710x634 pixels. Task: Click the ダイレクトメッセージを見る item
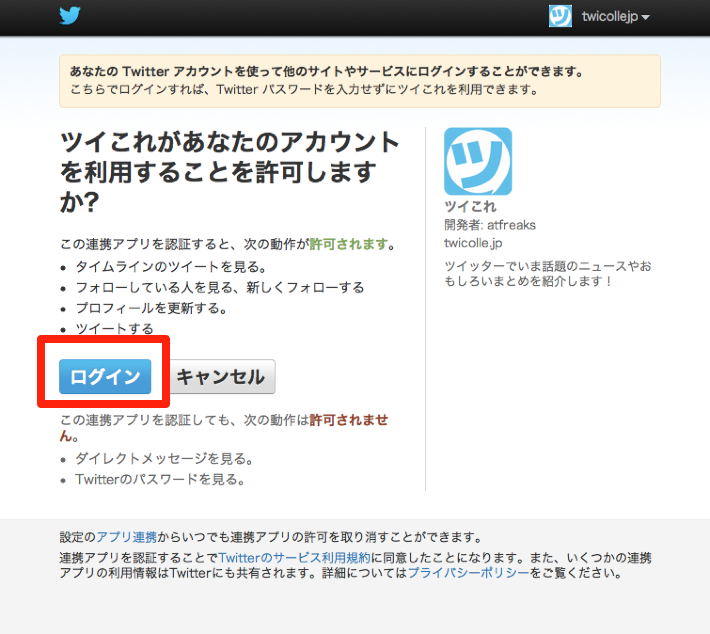[165, 458]
